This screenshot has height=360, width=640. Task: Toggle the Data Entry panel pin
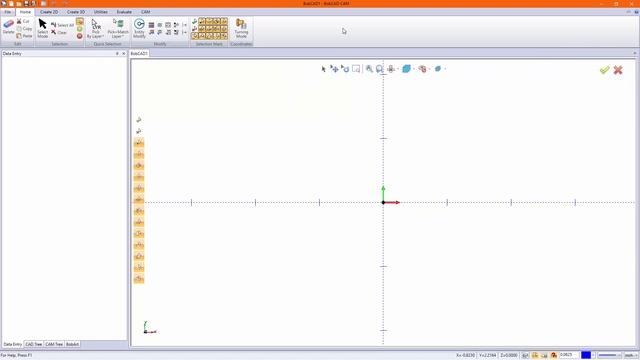(x=117, y=53)
